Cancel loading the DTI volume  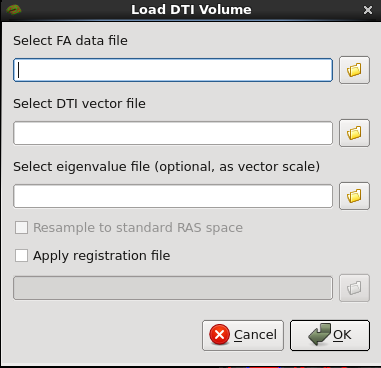point(243,335)
